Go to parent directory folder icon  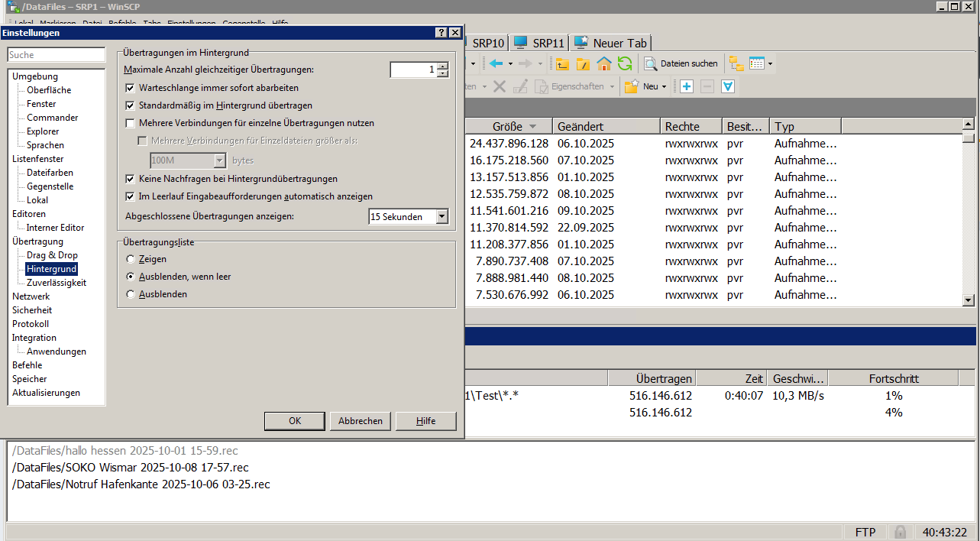pyautogui.click(x=563, y=64)
